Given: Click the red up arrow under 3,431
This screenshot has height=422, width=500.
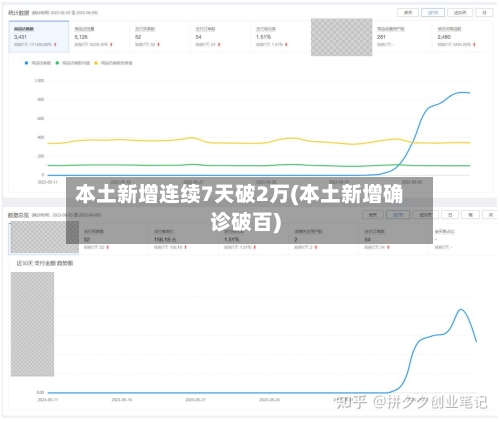Looking at the screenshot, I should tap(55, 45).
